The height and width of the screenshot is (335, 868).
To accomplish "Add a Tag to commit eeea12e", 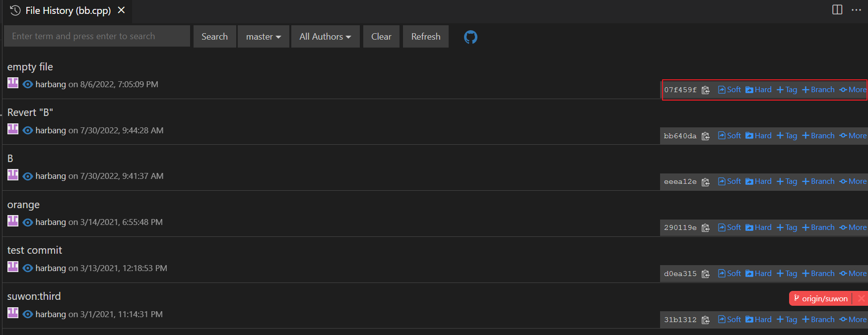I will [787, 181].
